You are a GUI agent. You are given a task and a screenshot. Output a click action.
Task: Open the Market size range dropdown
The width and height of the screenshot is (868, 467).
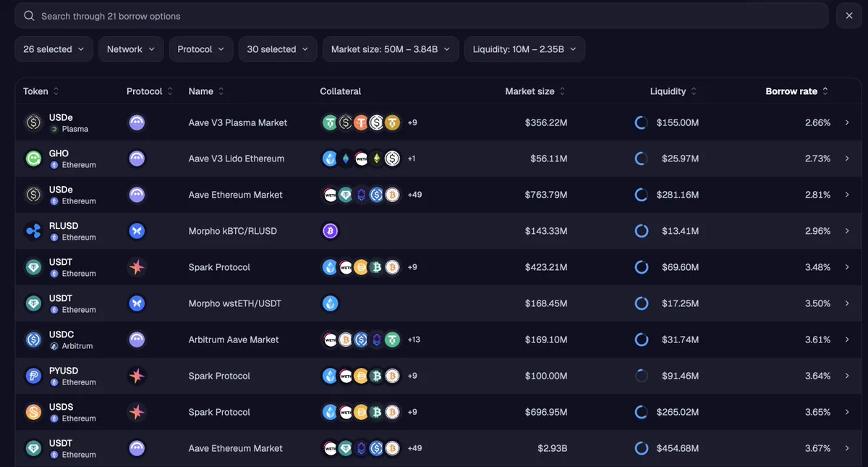391,49
